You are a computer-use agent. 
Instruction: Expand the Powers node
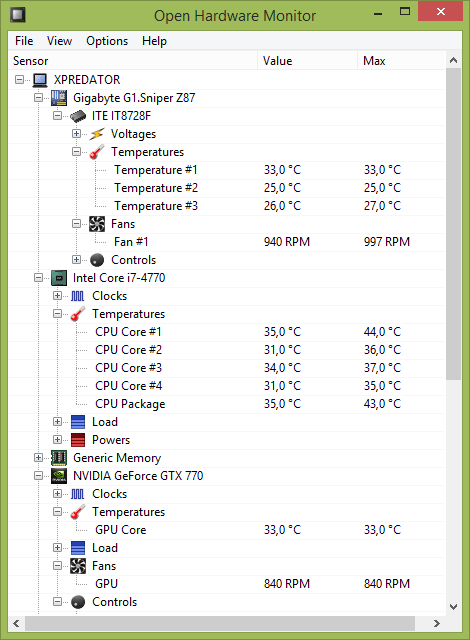[x=58, y=440]
